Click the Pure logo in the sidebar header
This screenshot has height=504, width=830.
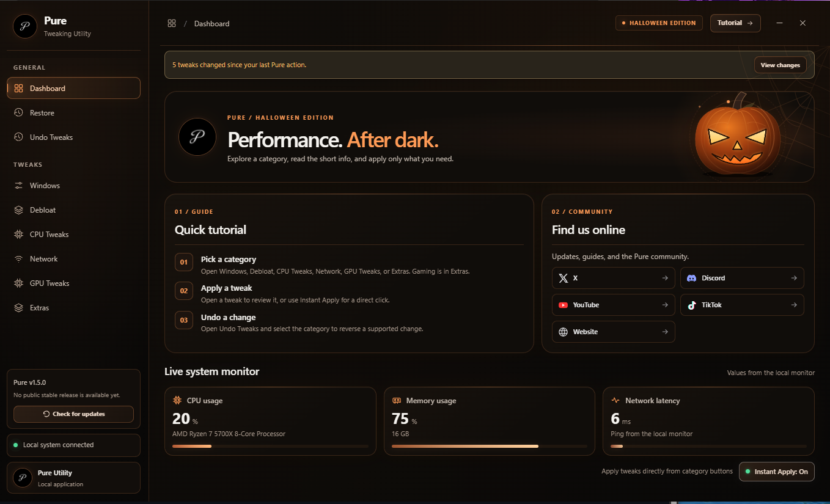(x=25, y=26)
